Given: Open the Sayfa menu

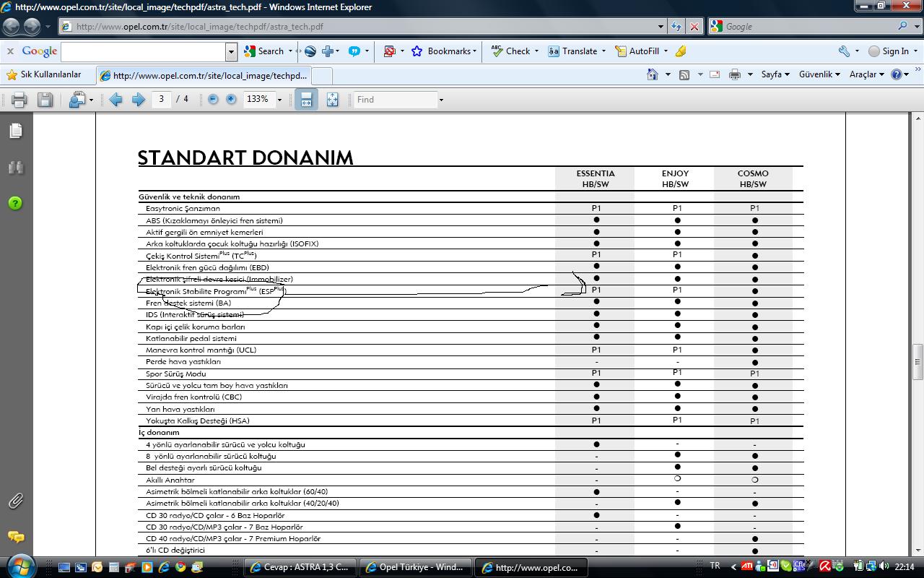Looking at the screenshot, I should click(775, 74).
